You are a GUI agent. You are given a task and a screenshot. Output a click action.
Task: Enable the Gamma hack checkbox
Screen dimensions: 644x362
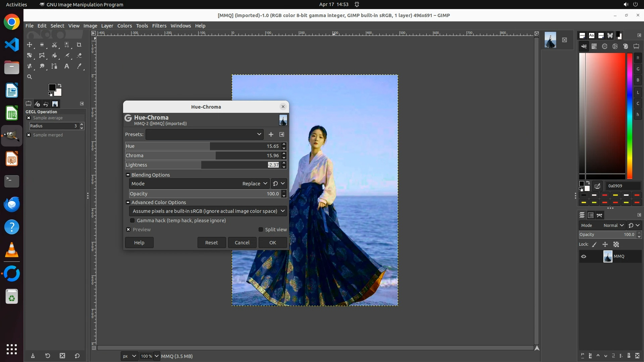pos(132,221)
